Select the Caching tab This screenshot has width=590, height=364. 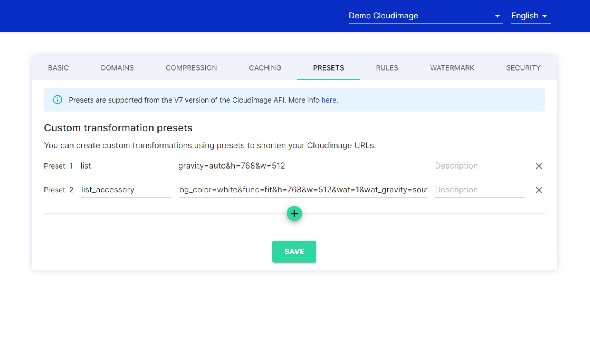(265, 68)
